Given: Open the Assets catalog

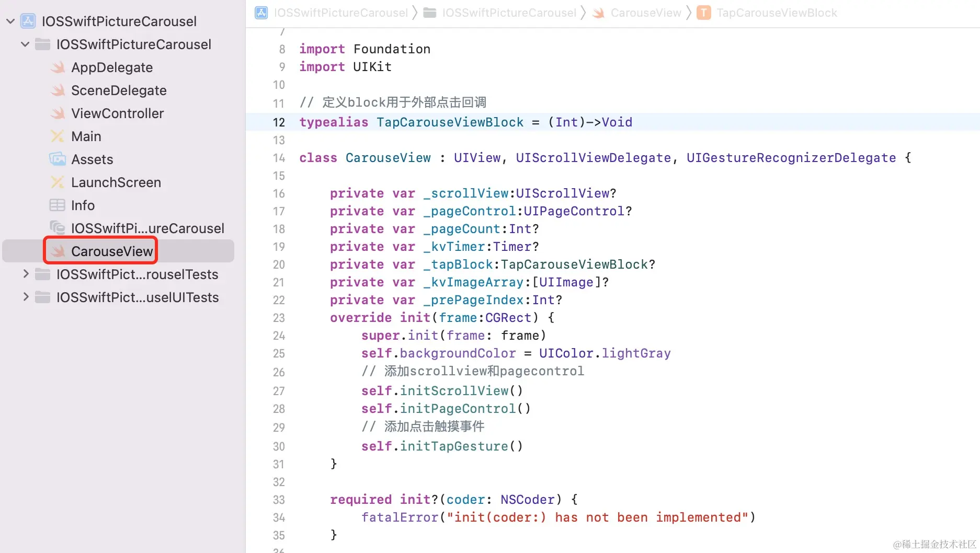Looking at the screenshot, I should (92, 159).
